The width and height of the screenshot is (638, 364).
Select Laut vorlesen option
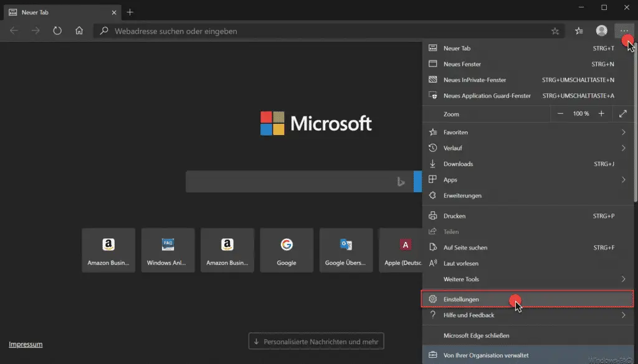[x=527, y=263]
